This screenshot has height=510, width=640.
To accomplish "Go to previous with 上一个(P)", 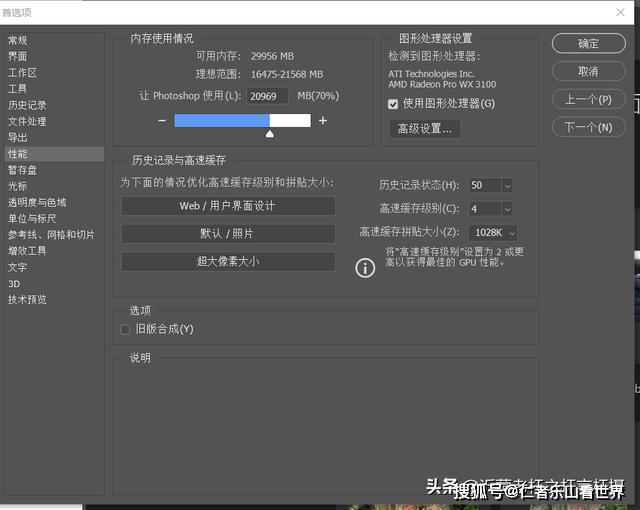I will click(x=589, y=99).
